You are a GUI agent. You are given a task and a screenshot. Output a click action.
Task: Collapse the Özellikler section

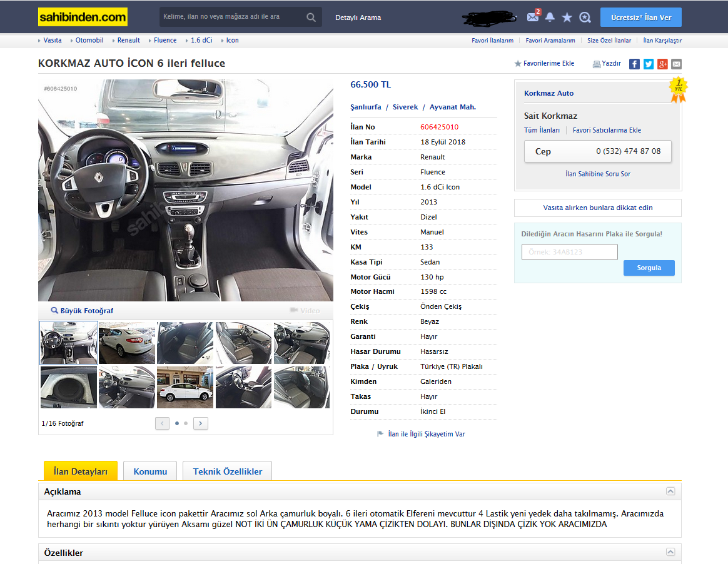tap(670, 551)
